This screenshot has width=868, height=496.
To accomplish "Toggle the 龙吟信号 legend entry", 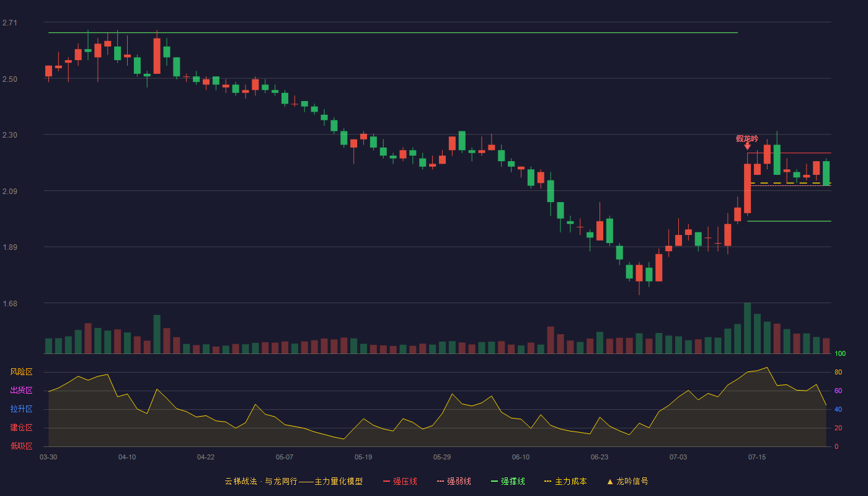I will point(627,481).
